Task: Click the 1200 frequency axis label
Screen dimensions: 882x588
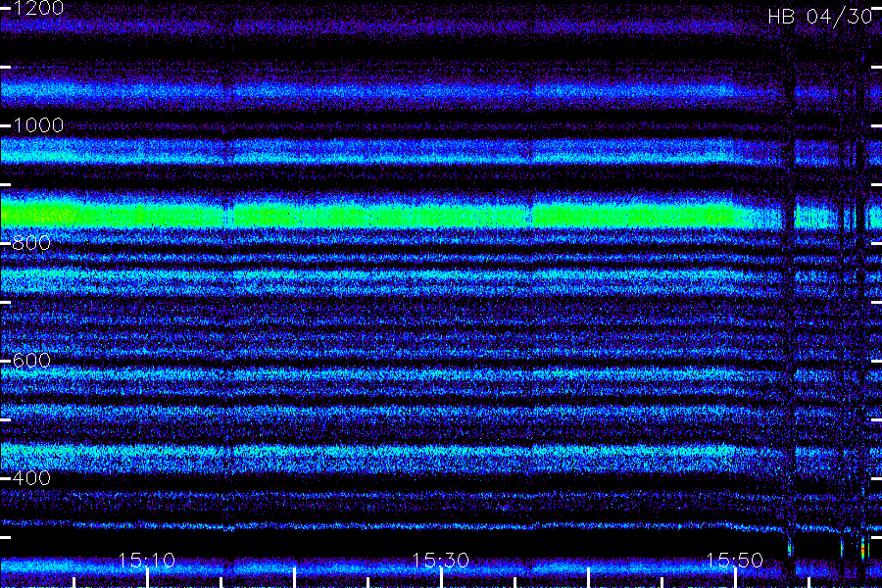Action: click(37, 8)
